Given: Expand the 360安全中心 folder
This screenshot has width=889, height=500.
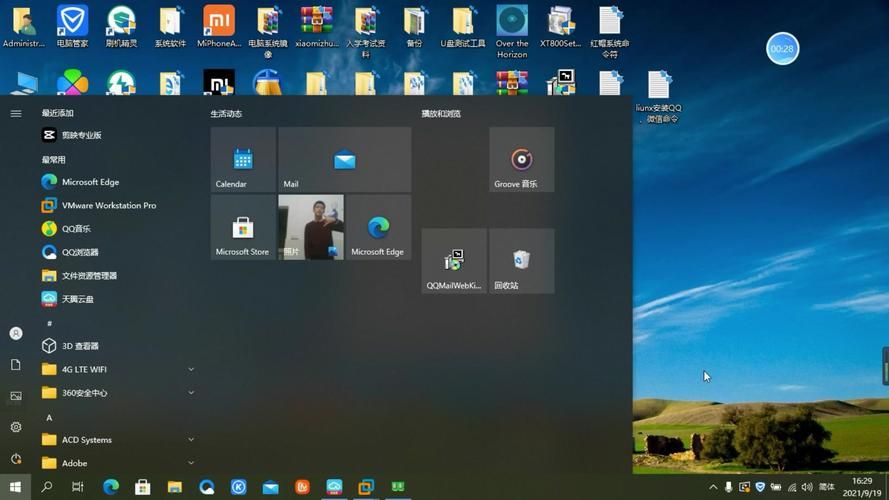Looking at the screenshot, I should point(191,393).
